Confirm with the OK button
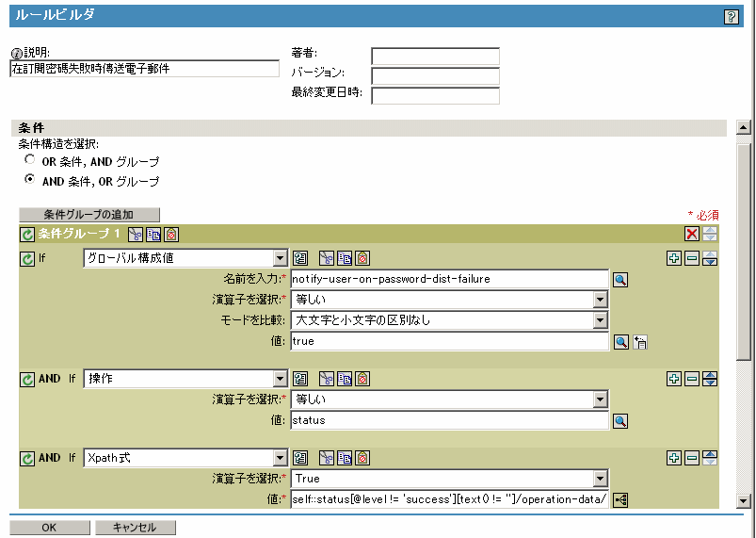 click(50, 528)
